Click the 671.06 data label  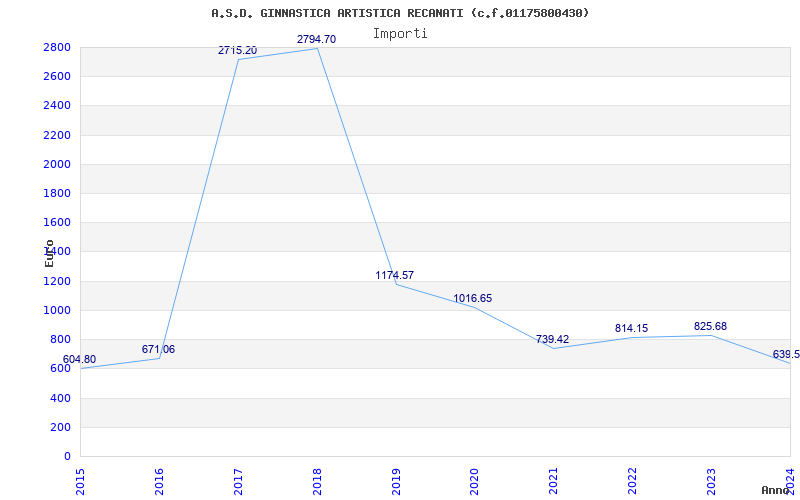coord(158,349)
